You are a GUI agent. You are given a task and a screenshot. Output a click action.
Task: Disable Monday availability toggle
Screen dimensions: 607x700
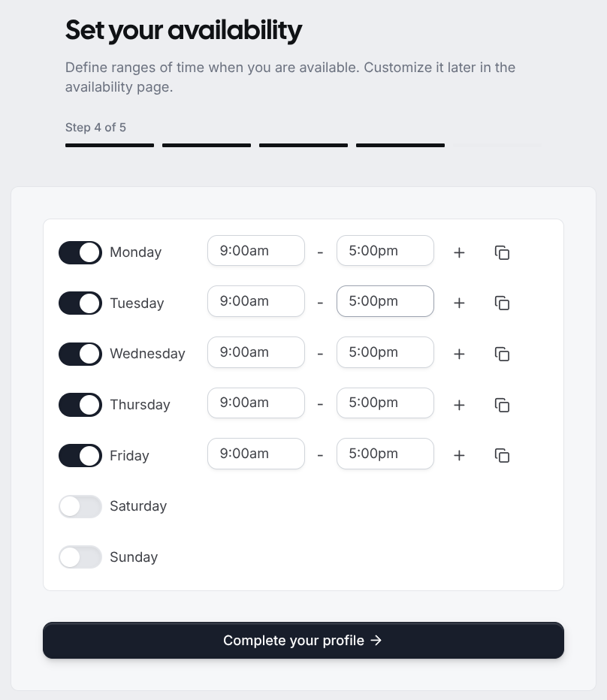[x=80, y=252]
